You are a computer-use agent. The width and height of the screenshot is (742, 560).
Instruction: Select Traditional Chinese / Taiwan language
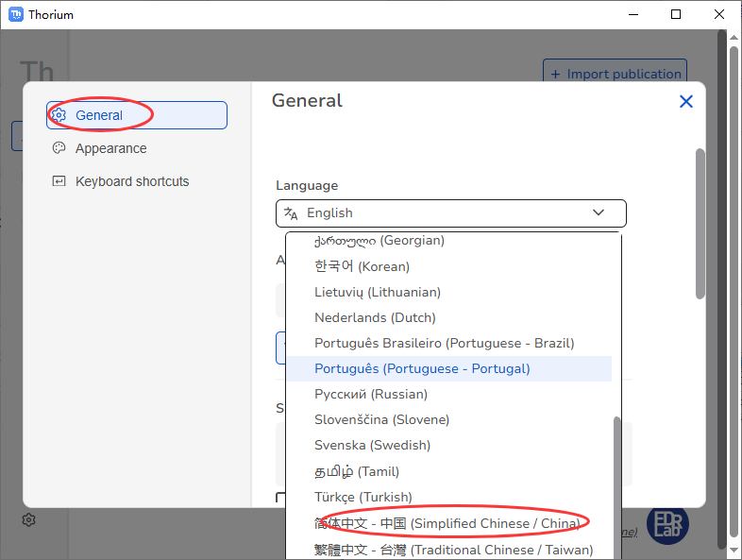tap(453, 549)
